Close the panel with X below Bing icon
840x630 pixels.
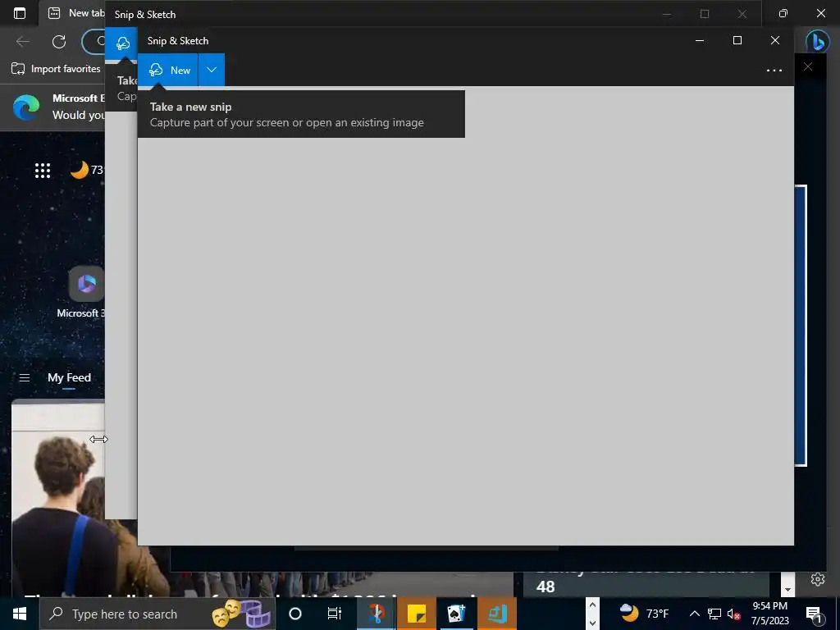pyautogui.click(x=808, y=66)
